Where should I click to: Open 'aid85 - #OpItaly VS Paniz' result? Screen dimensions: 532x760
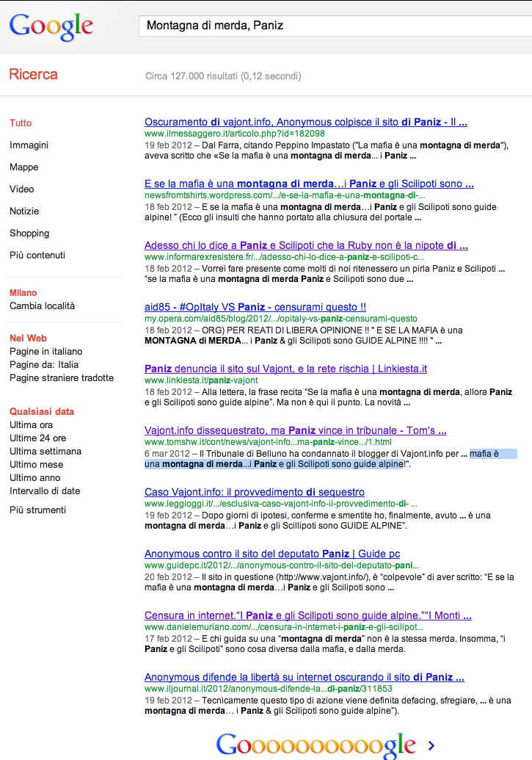(255, 307)
